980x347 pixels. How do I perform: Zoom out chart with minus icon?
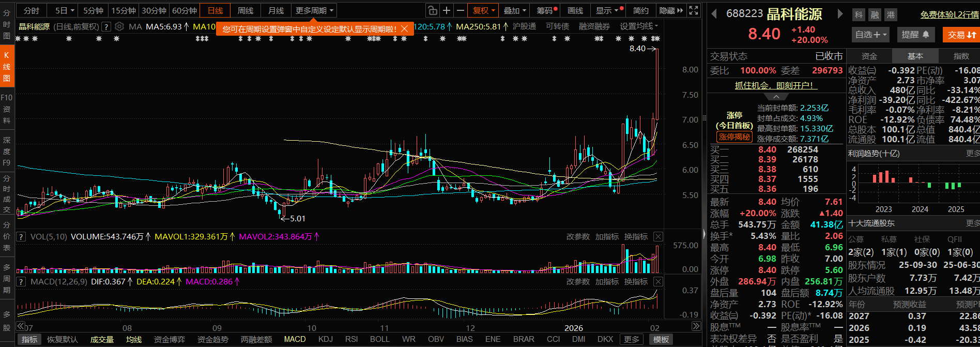tap(460, 10)
